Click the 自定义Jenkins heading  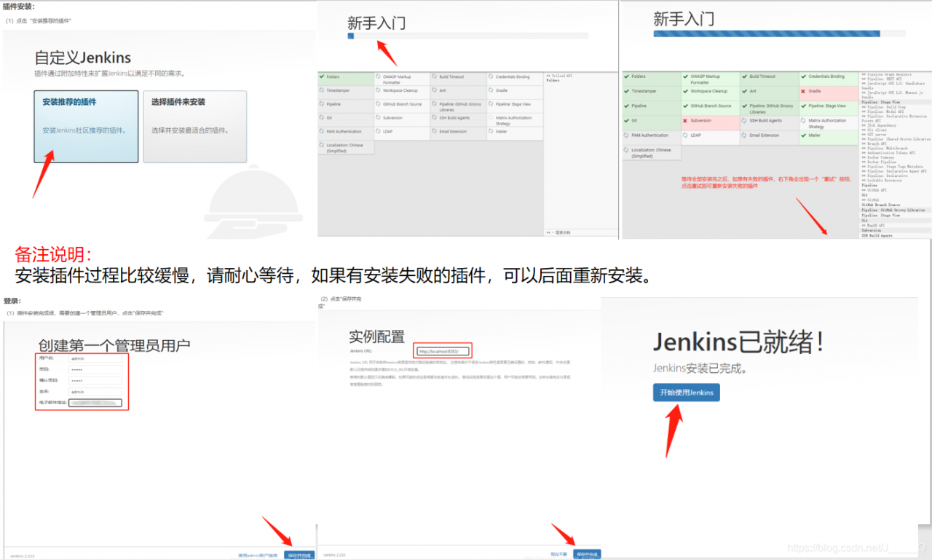coord(82,58)
